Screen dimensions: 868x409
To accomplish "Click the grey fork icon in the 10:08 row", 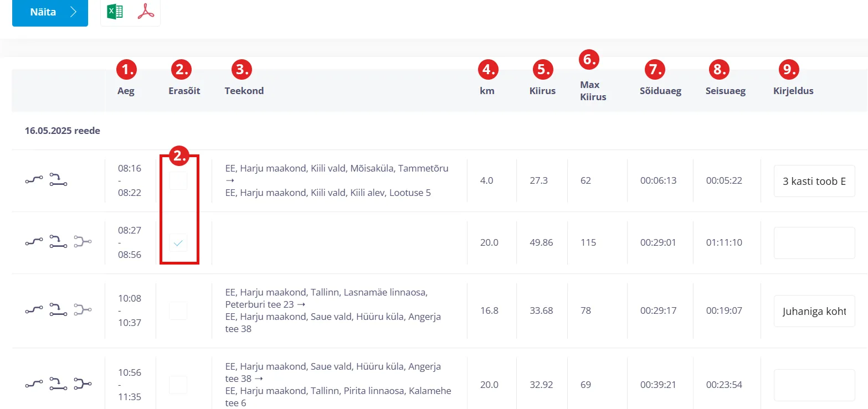I will tap(83, 310).
